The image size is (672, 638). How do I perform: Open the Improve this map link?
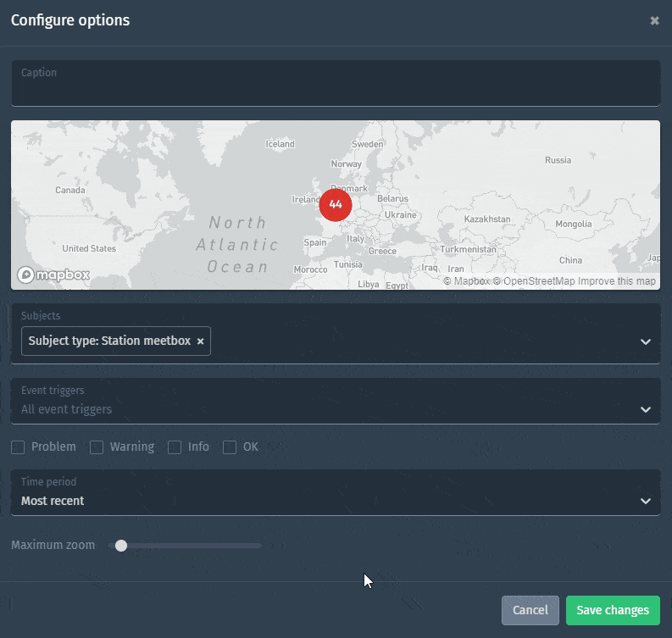(616, 281)
